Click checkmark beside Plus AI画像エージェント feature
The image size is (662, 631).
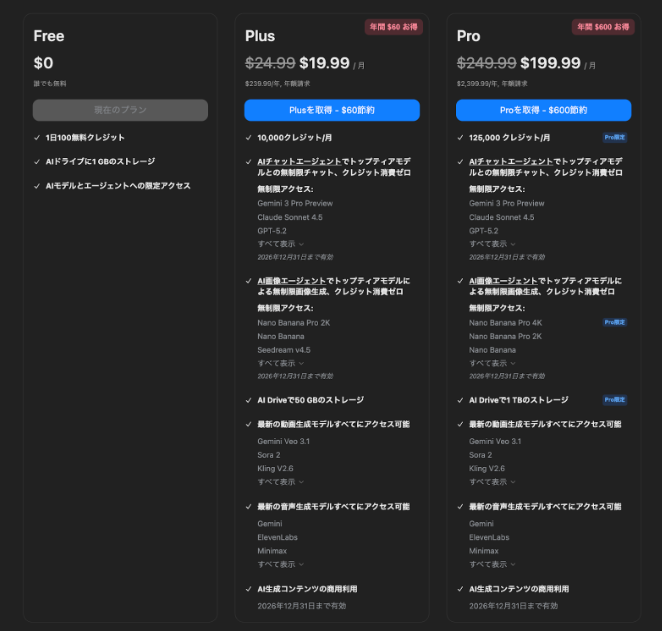tap(249, 281)
